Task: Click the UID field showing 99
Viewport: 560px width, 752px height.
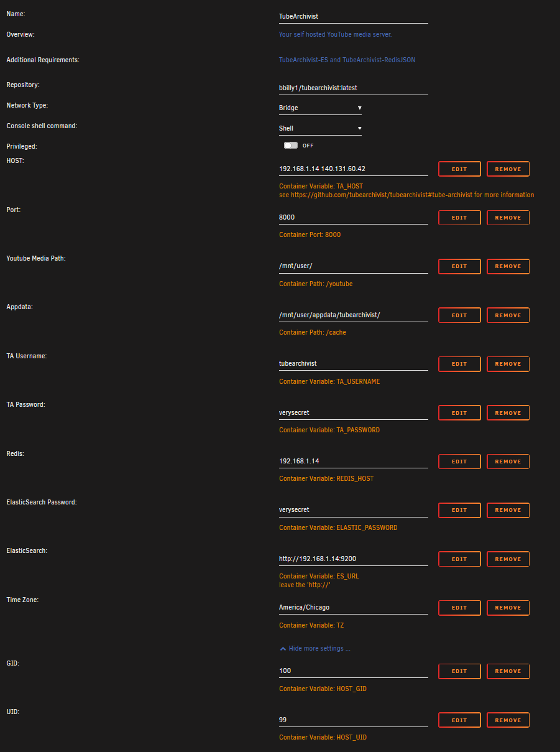Action: point(354,720)
